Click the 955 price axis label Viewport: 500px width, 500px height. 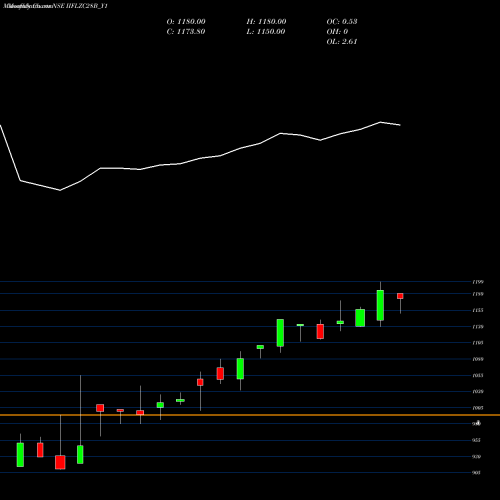click(477, 440)
